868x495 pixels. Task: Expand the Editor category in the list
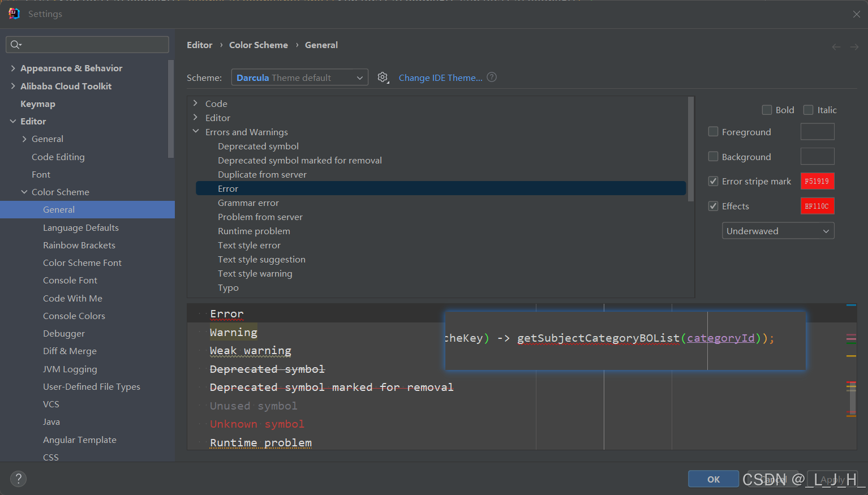coord(196,117)
